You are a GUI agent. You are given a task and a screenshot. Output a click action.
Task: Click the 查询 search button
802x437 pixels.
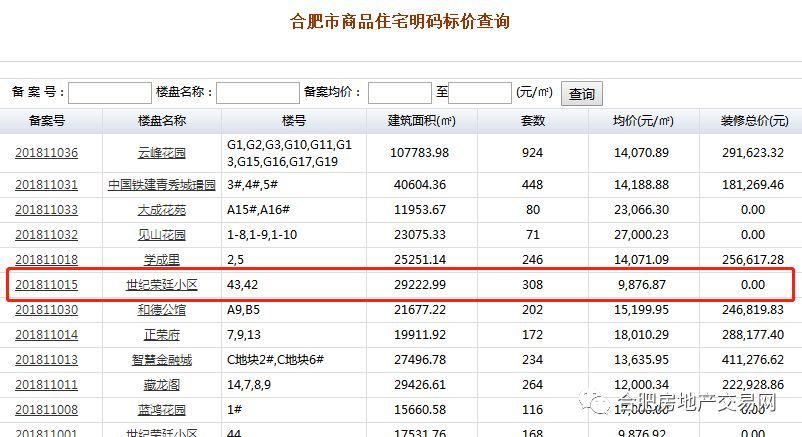coord(582,94)
